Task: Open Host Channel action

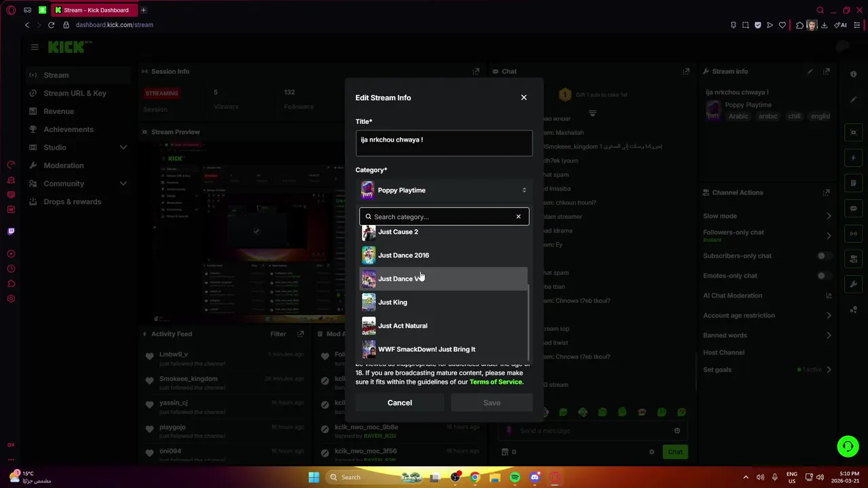Action: (x=724, y=352)
